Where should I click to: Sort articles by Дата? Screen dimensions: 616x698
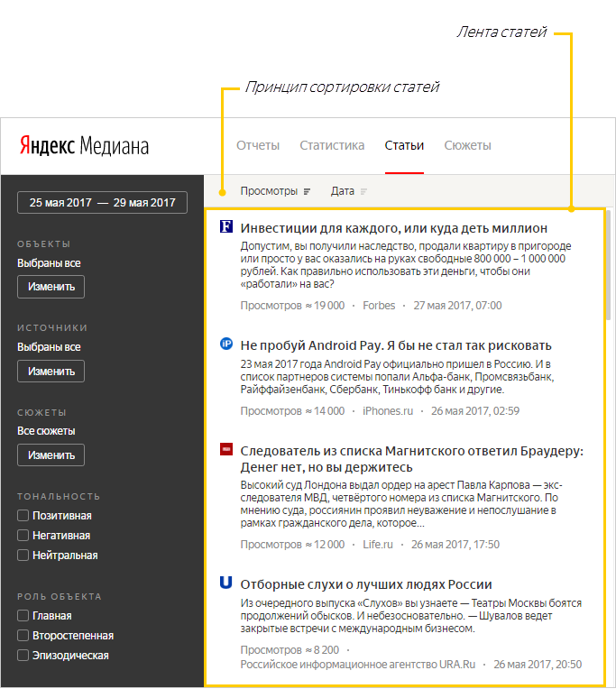pyautogui.click(x=342, y=191)
